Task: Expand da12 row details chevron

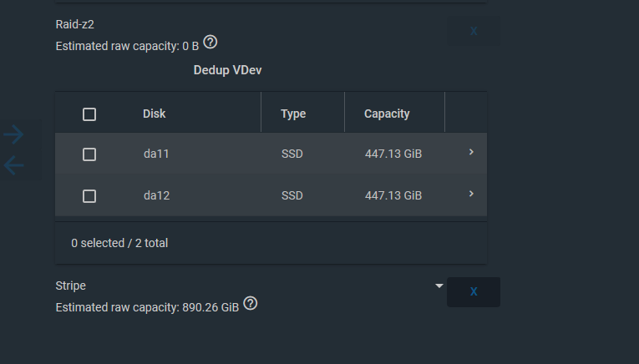Action: coord(471,194)
